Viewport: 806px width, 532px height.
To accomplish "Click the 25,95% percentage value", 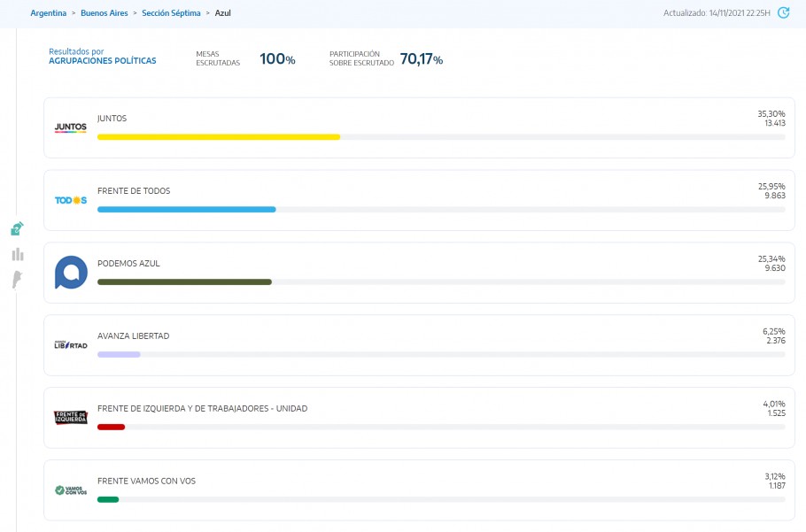I will [x=771, y=187].
